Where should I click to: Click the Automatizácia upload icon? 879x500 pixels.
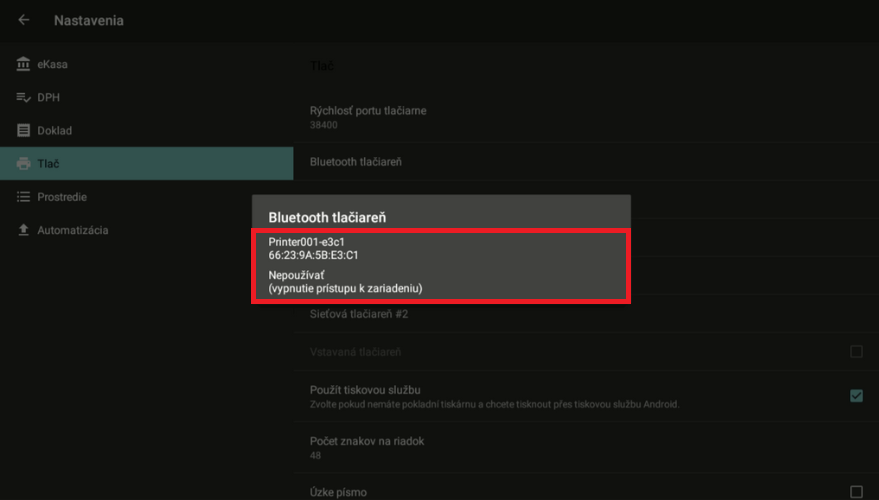click(x=24, y=230)
